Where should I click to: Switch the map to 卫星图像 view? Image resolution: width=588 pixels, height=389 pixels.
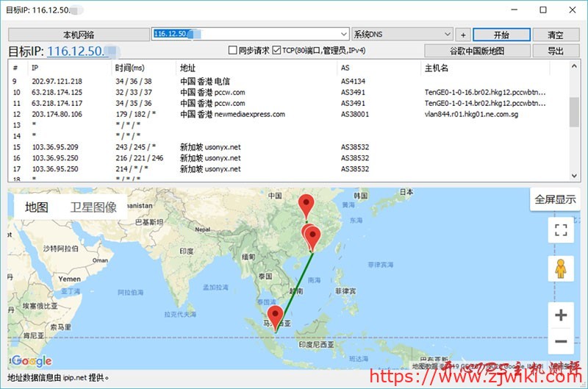93,207
